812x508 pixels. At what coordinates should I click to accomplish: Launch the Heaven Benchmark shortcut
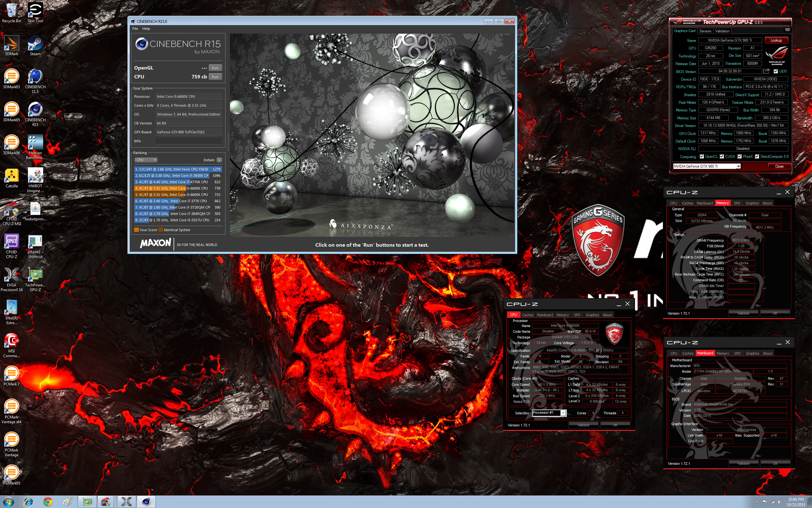pyautogui.click(x=35, y=147)
